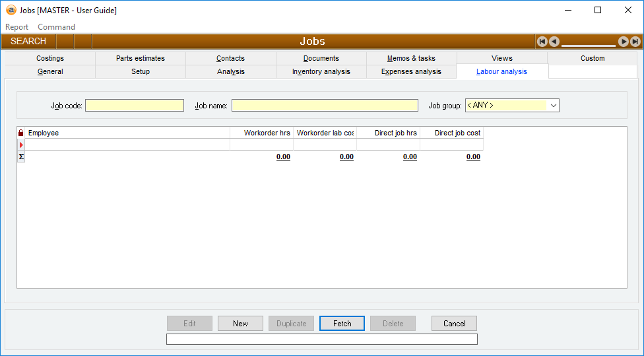Image resolution: width=644 pixels, height=356 pixels.
Task: Click the Job code input field
Action: click(135, 106)
